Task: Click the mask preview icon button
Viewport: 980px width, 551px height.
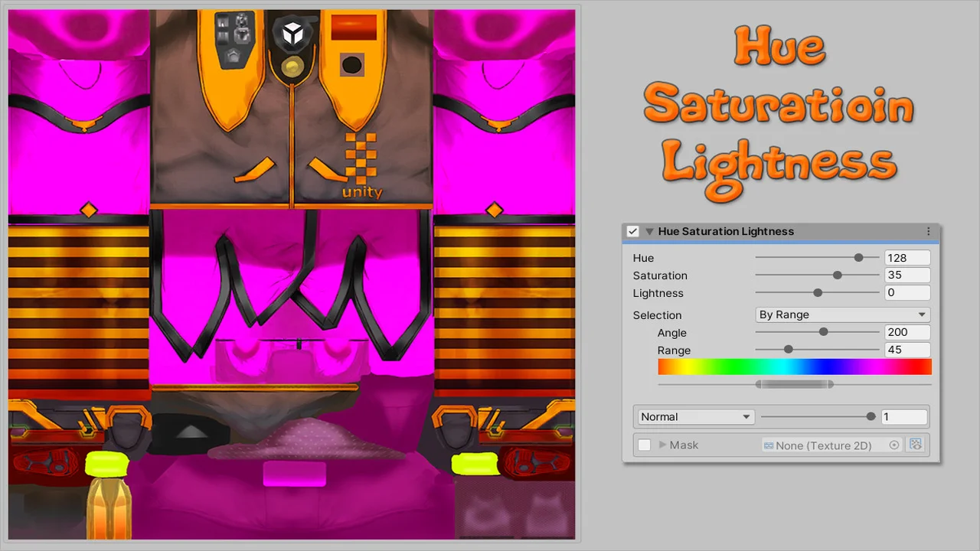Action: (916, 445)
